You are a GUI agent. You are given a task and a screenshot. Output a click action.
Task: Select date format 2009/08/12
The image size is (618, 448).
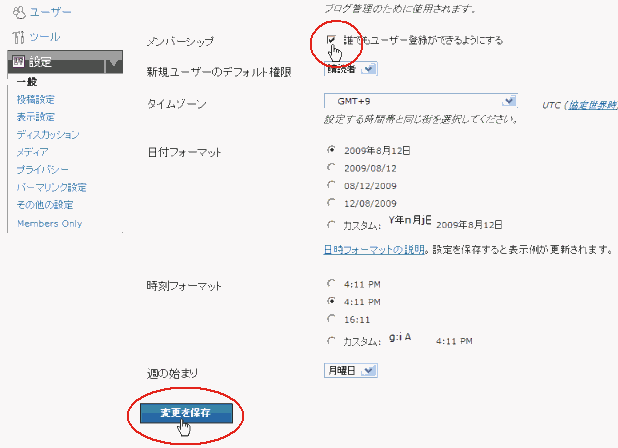click(331, 167)
